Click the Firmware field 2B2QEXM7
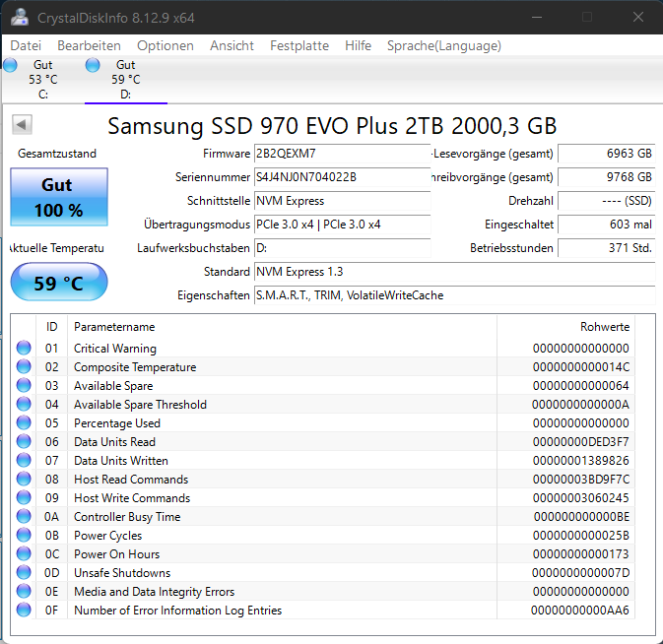The width and height of the screenshot is (663, 644). click(x=342, y=154)
